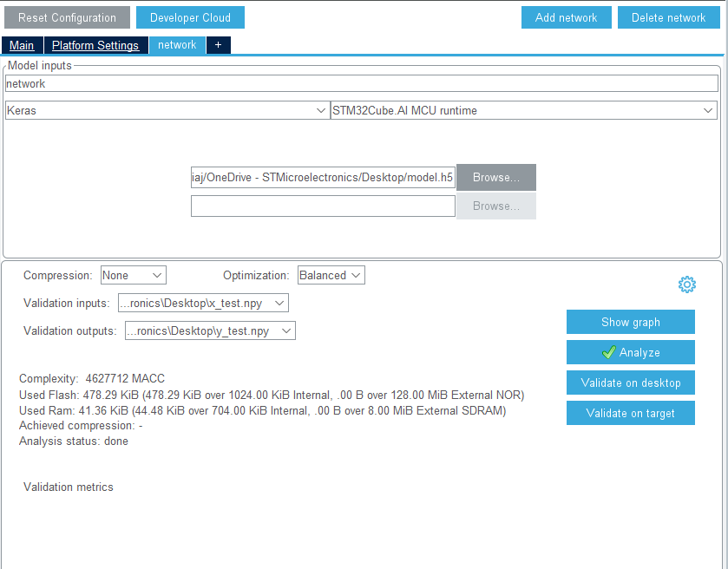Open the Validation outputs y_test.npy dropdown
The image size is (728, 569).
209,330
